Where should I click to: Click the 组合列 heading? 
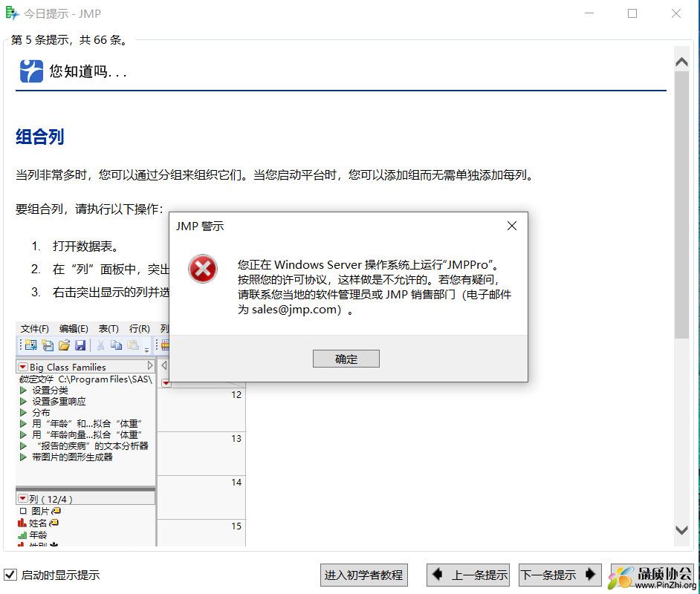[x=39, y=137]
